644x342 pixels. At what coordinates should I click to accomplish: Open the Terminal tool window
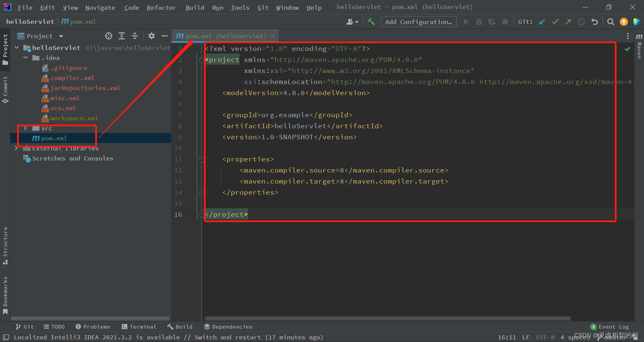click(139, 327)
